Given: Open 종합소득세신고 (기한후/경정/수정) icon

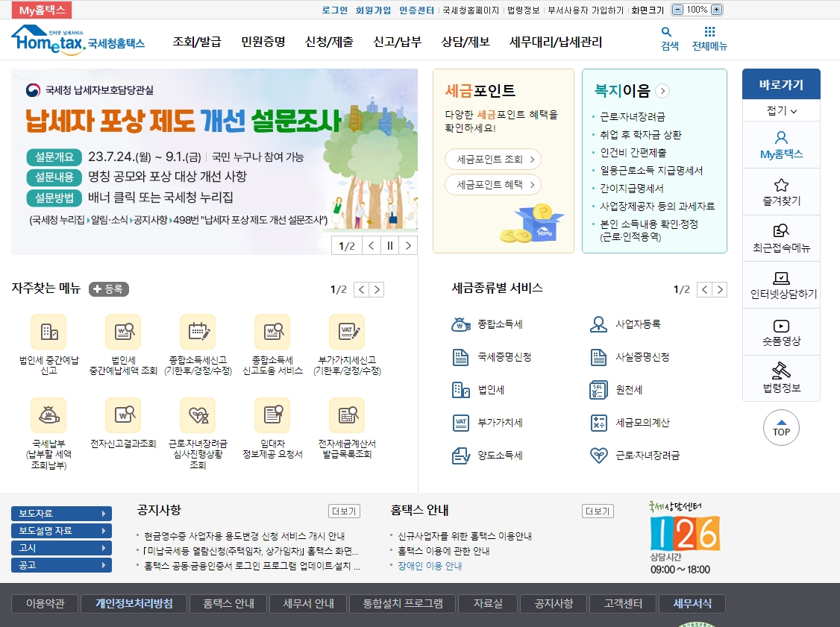Looking at the screenshot, I should point(198,332).
